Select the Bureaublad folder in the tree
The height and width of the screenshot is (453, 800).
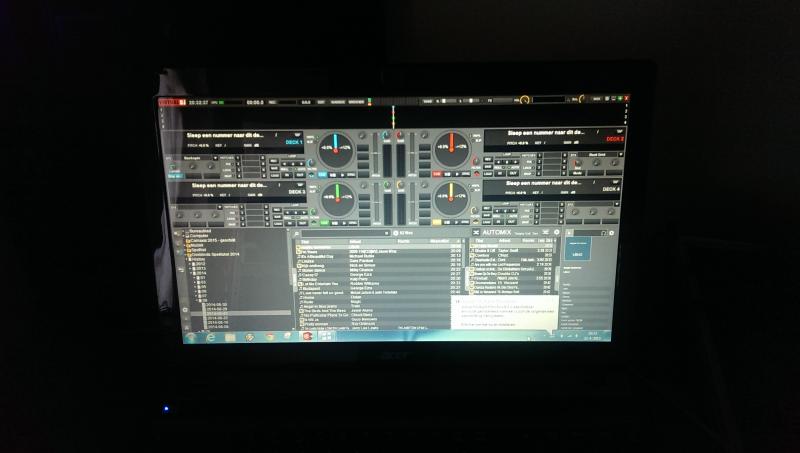coord(200,231)
